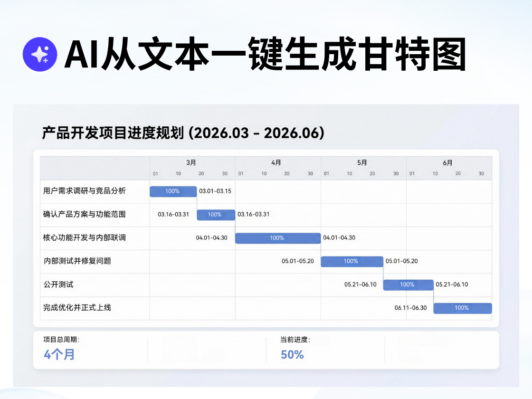Click the 内部测试并修复问题 task bar
The width and height of the screenshot is (532, 399).
click(351, 261)
